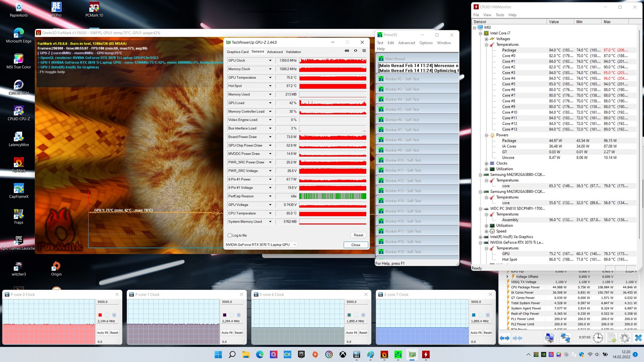Show hidden tray icons chevron
The height and width of the screenshot is (362, 644).
(x=528, y=354)
